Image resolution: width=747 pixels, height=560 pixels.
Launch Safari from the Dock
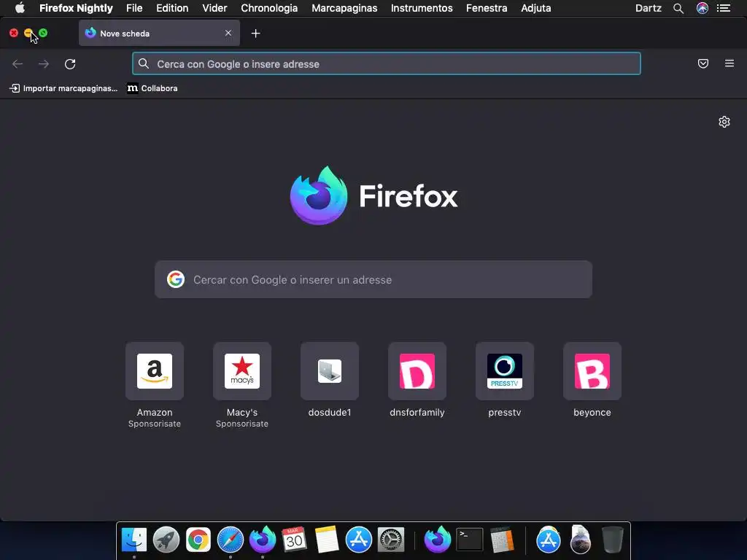pos(230,540)
